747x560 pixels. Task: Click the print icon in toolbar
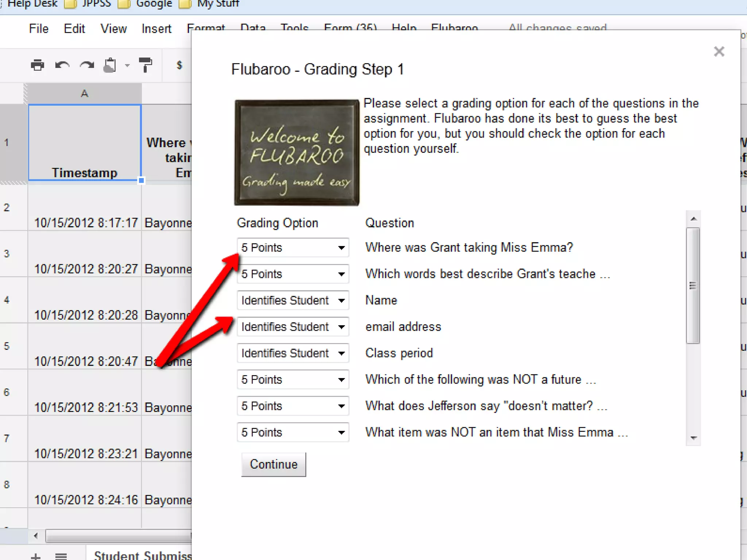tap(37, 65)
